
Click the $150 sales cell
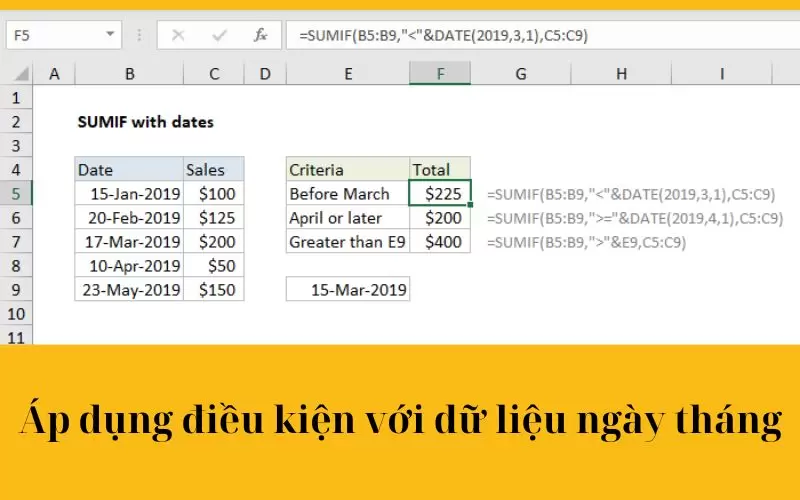(x=214, y=289)
